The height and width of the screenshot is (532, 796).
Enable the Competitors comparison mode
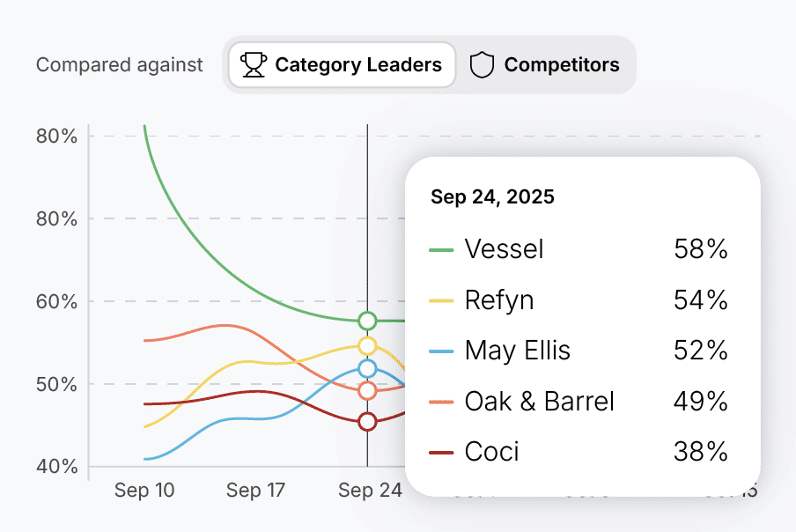click(546, 63)
